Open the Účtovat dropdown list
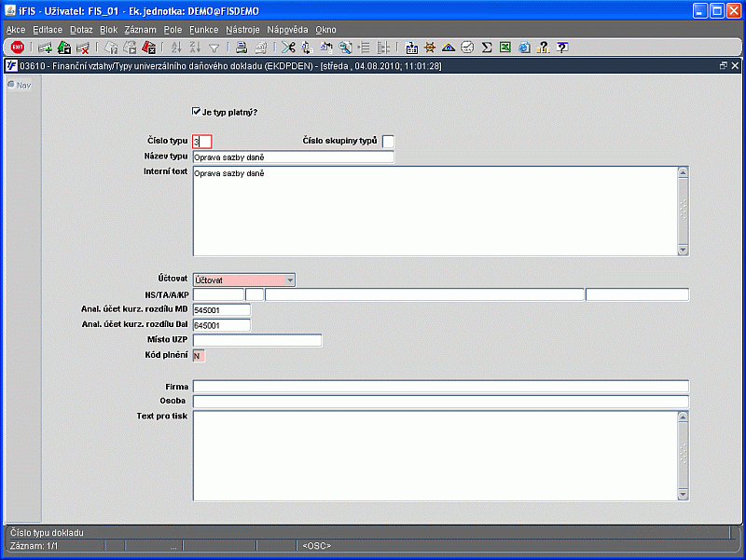Viewport: 746px width, 560px height. point(290,280)
